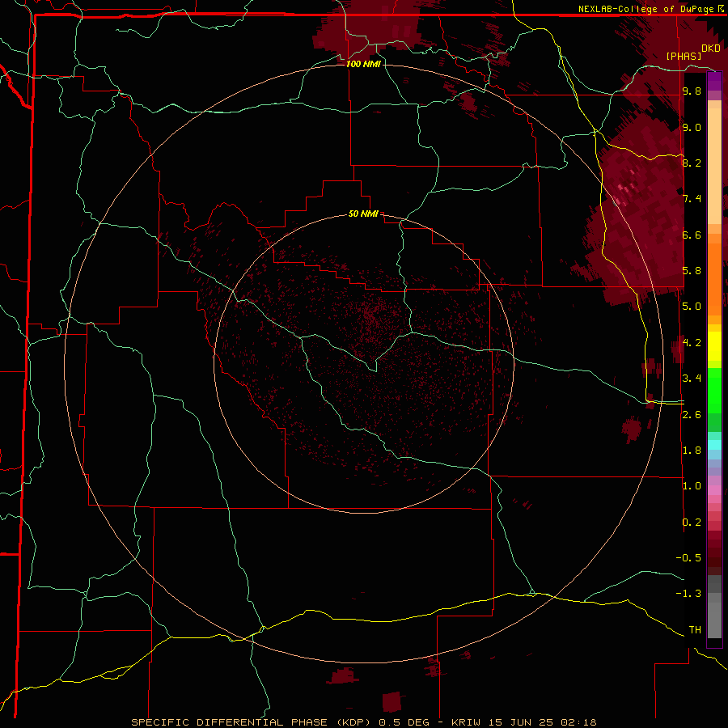728x728 pixels.
Task: Click the -1.3 value on color scale
Action: [x=688, y=594]
